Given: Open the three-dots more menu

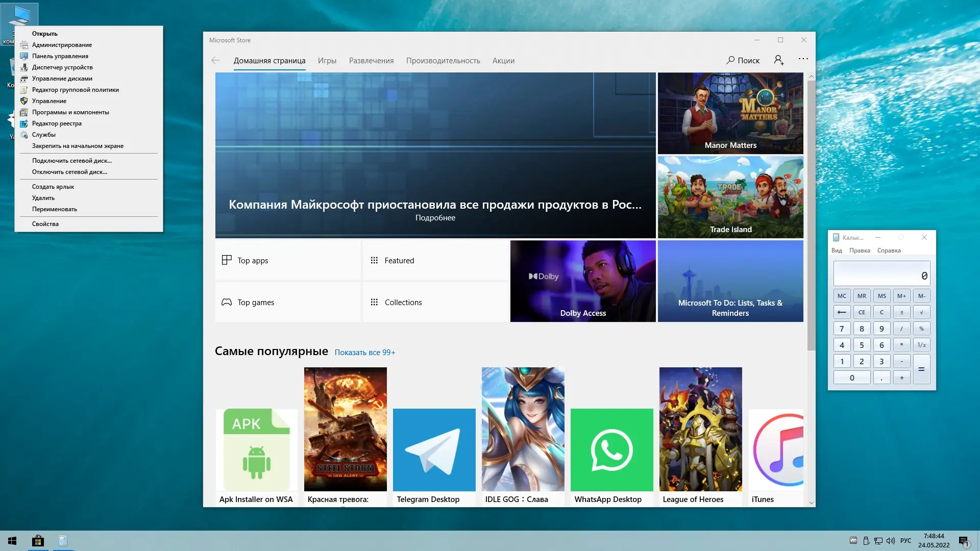Looking at the screenshot, I should 803,59.
